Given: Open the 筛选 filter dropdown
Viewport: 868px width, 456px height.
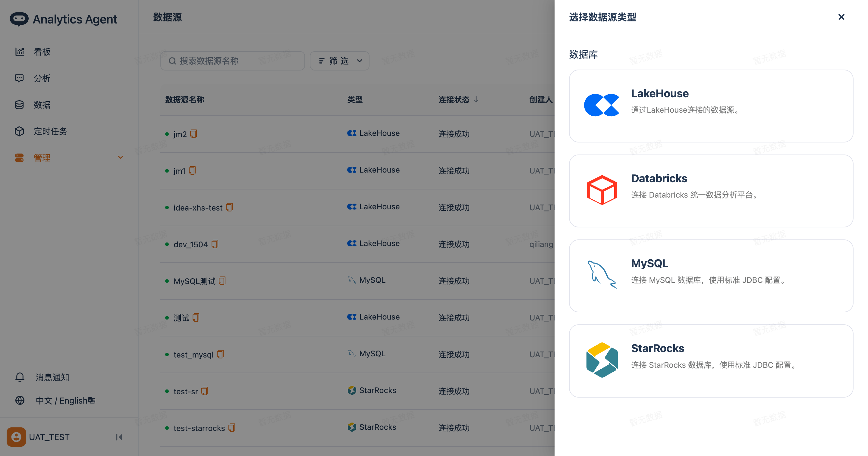Looking at the screenshot, I should click(x=339, y=61).
